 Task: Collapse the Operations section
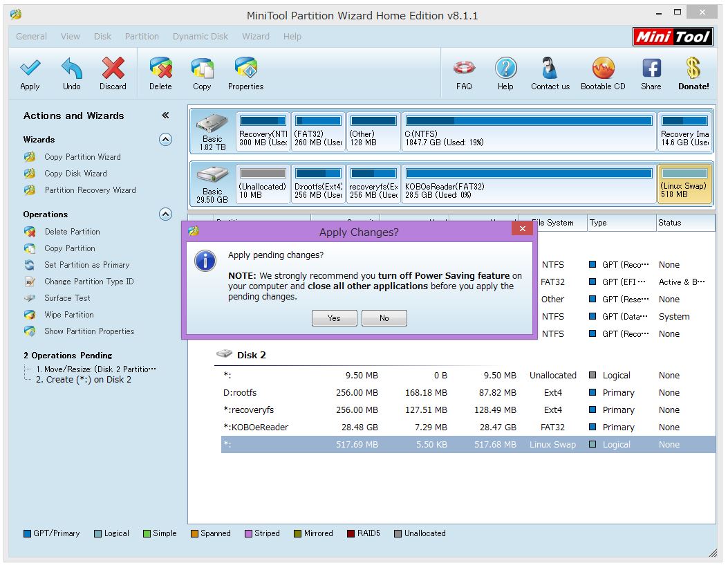click(x=165, y=214)
